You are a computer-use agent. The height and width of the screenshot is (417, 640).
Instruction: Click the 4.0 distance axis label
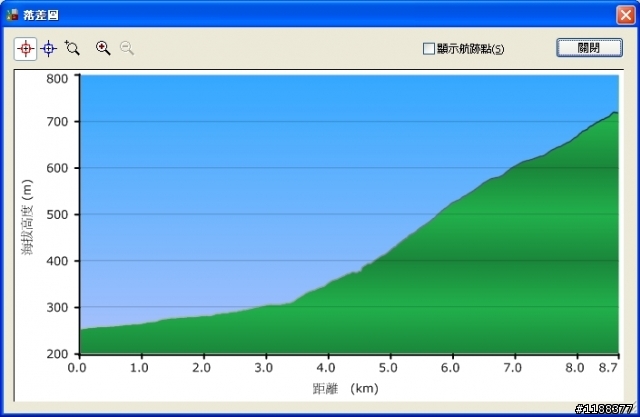(326, 368)
